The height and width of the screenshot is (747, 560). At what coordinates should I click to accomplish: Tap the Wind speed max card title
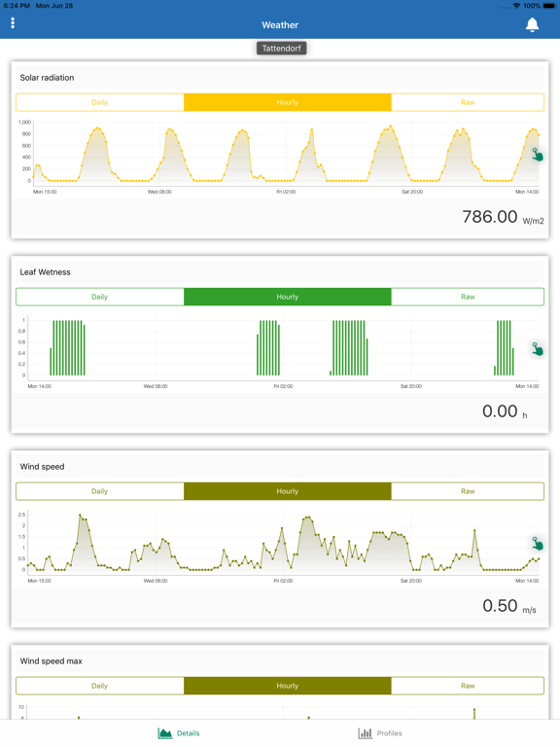point(51,660)
